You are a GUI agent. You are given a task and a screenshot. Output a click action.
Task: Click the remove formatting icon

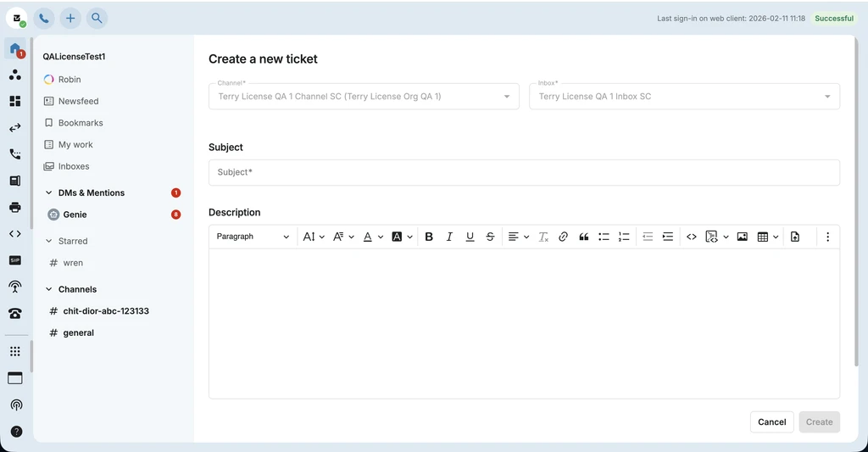tap(543, 237)
